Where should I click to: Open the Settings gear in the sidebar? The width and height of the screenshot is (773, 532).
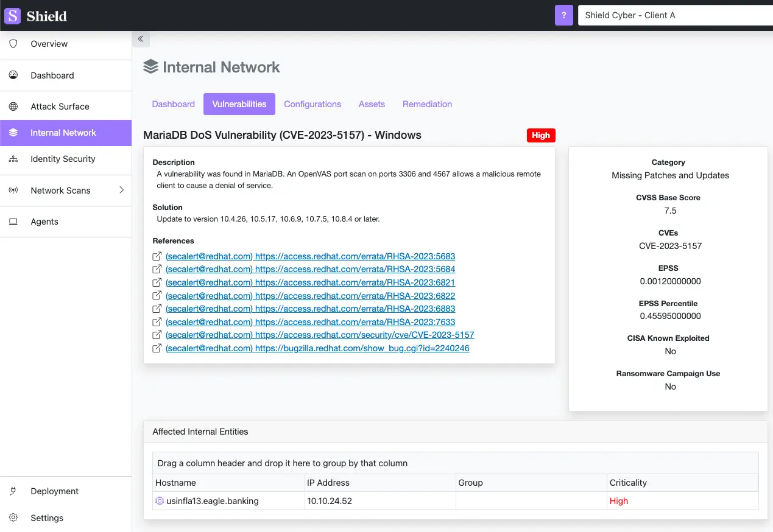[x=13, y=517]
